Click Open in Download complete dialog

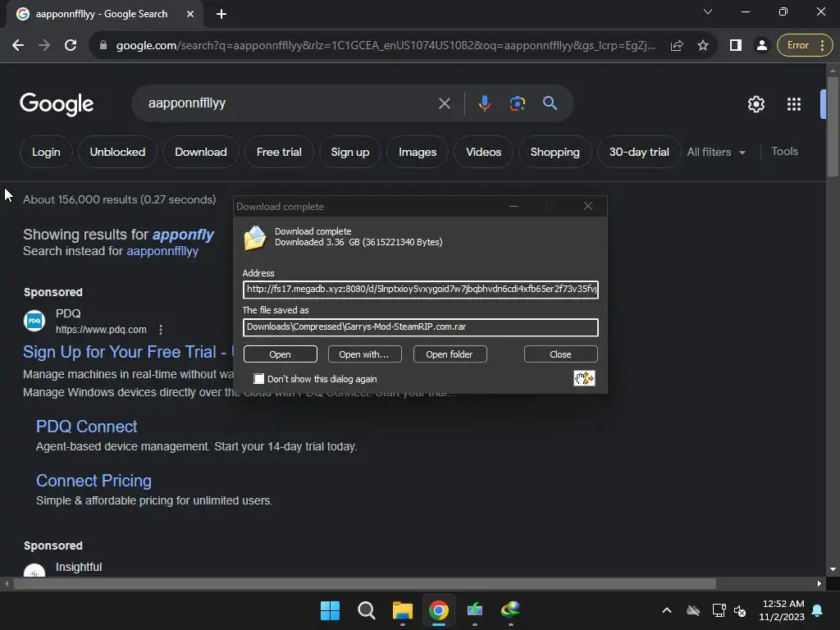point(281,354)
